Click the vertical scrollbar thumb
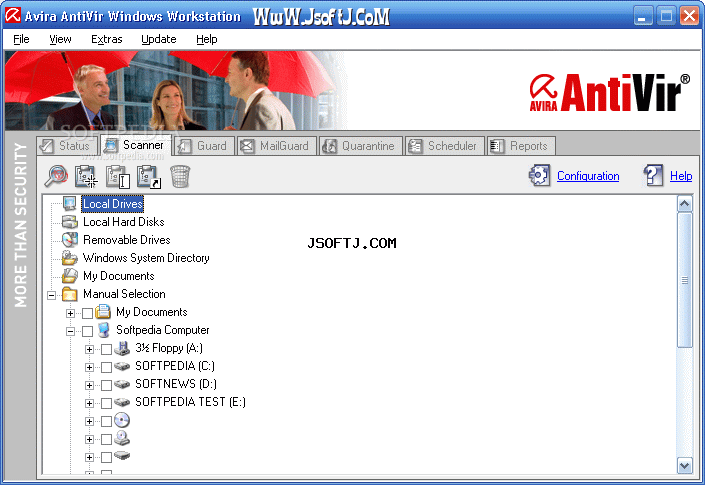The height and width of the screenshot is (485, 705). (x=684, y=280)
